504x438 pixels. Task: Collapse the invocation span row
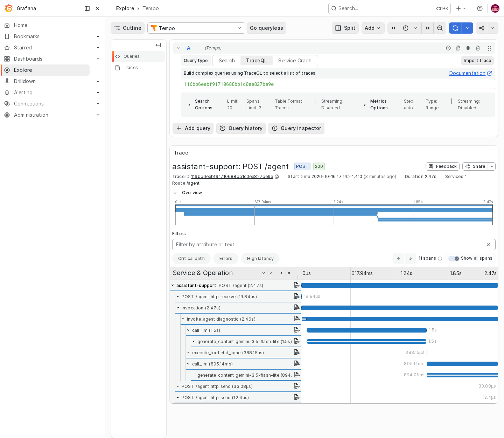(x=178, y=308)
